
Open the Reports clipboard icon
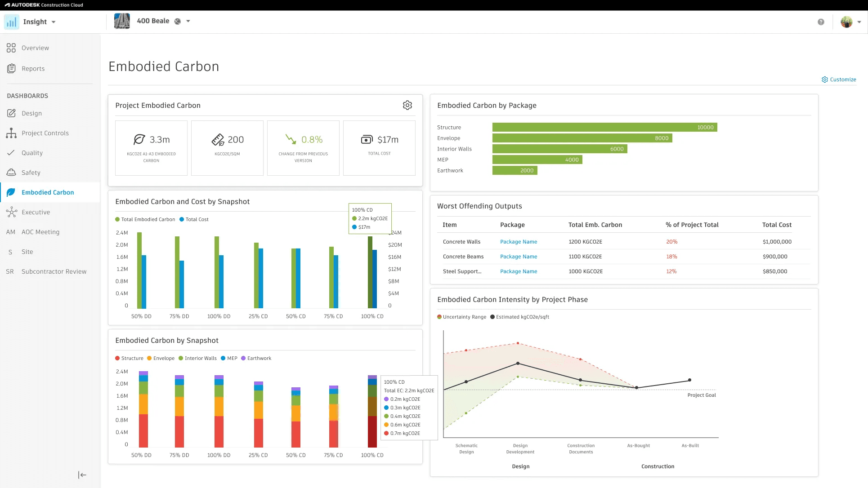(x=11, y=68)
